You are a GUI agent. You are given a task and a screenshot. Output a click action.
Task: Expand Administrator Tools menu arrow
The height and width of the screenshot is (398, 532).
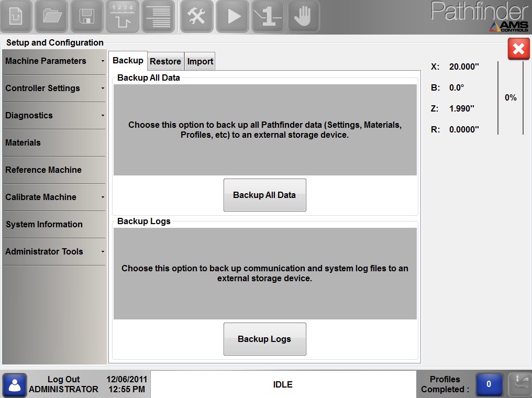point(103,251)
